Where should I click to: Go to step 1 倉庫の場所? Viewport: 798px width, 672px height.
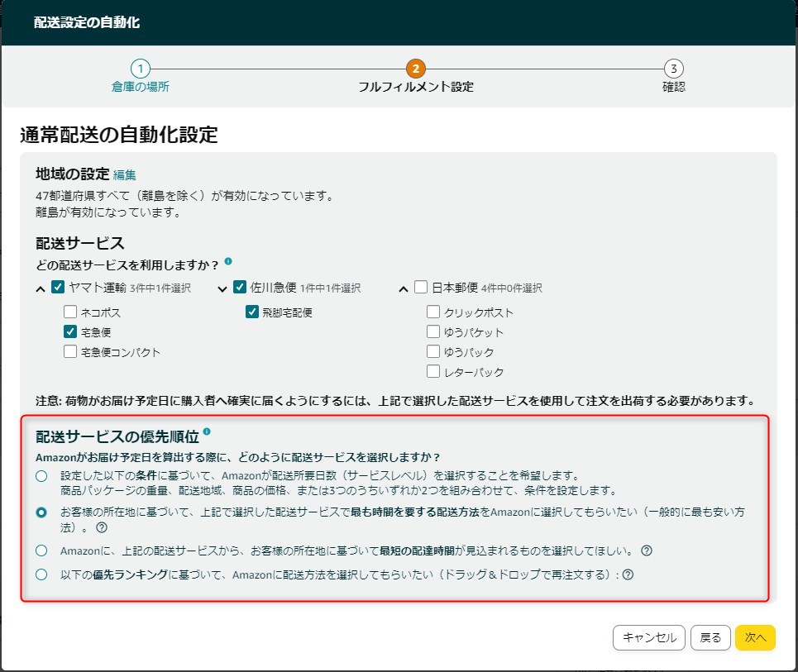coord(141,76)
